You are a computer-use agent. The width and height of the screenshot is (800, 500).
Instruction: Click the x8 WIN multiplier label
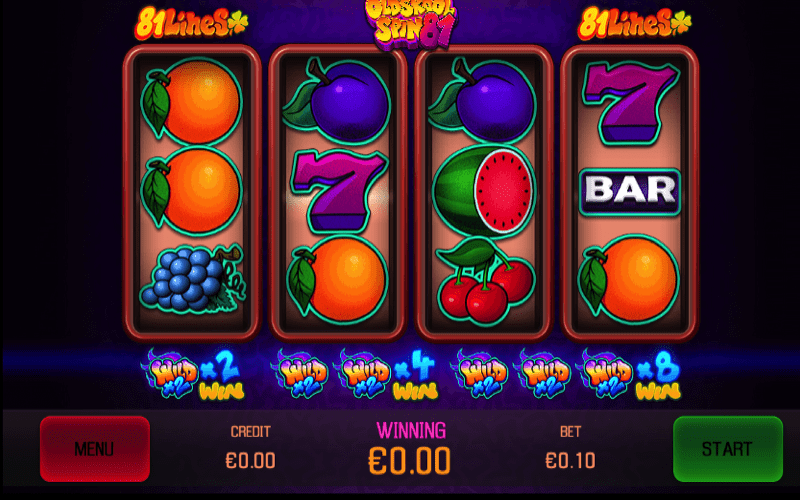click(x=658, y=374)
